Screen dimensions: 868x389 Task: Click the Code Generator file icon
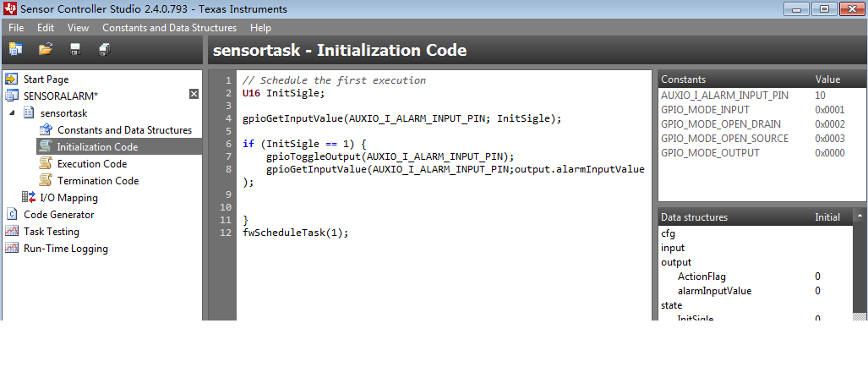12,215
